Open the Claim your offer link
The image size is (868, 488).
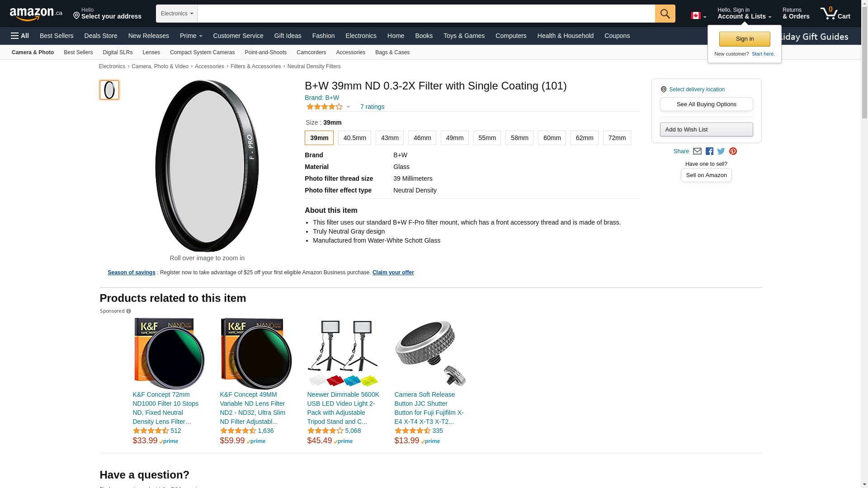click(x=393, y=272)
